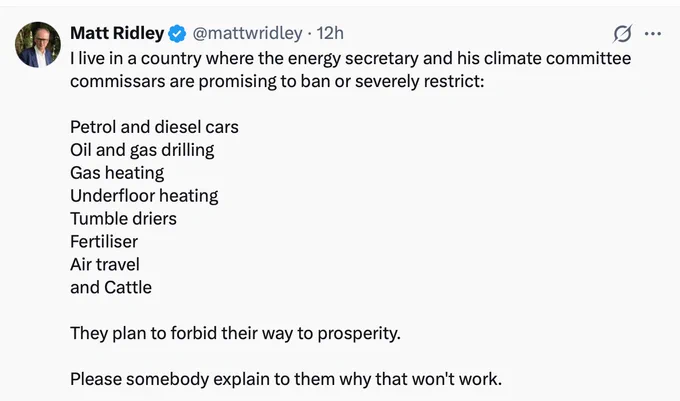
Task: Click the line 'Oil and gas drilling'
Action: click(x=142, y=150)
